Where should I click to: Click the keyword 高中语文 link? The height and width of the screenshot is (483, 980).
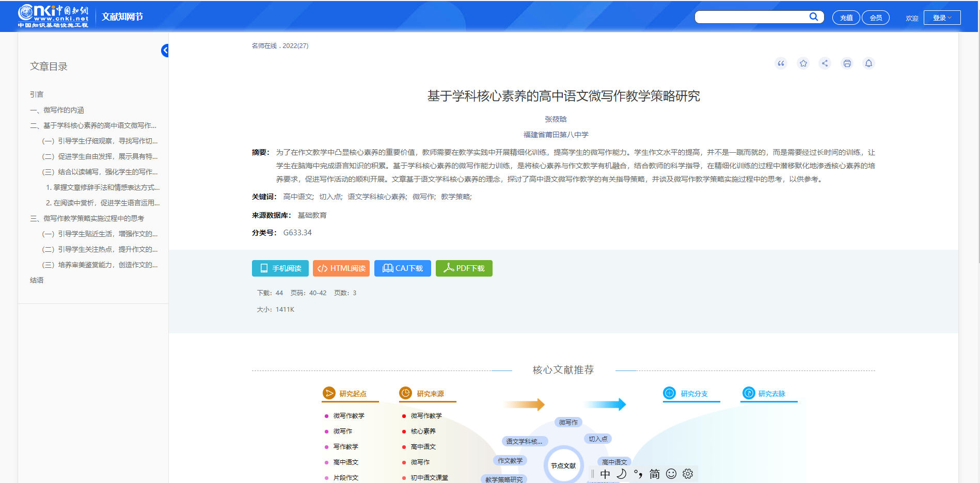pyautogui.click(x=298, y=197)
